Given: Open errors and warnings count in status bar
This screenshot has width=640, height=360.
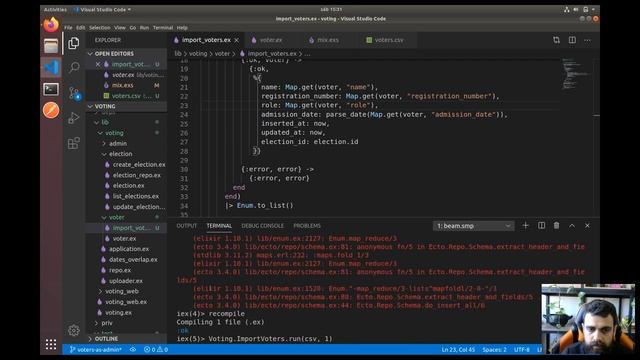Looking at the screenshot, I should [x=156, y=349].
